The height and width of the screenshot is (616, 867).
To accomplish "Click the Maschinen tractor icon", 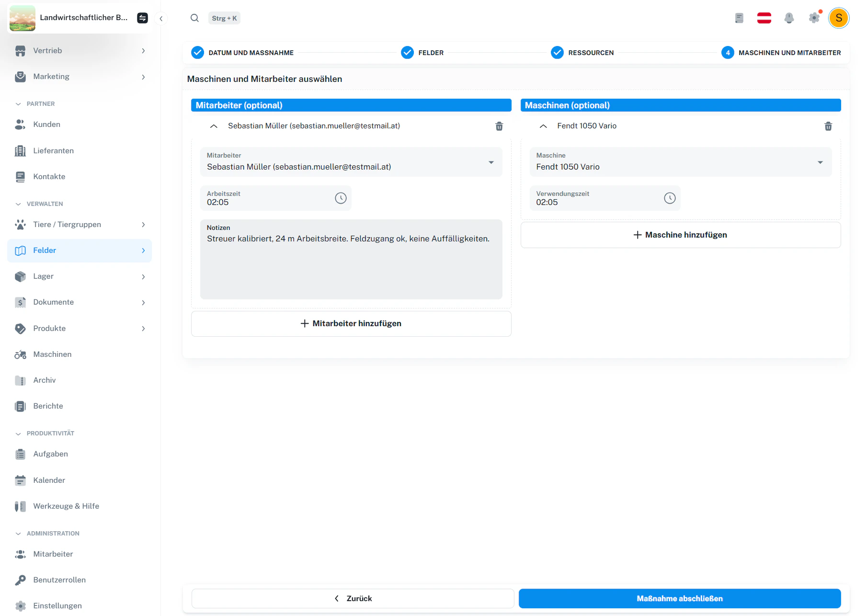I will [20, 354].
